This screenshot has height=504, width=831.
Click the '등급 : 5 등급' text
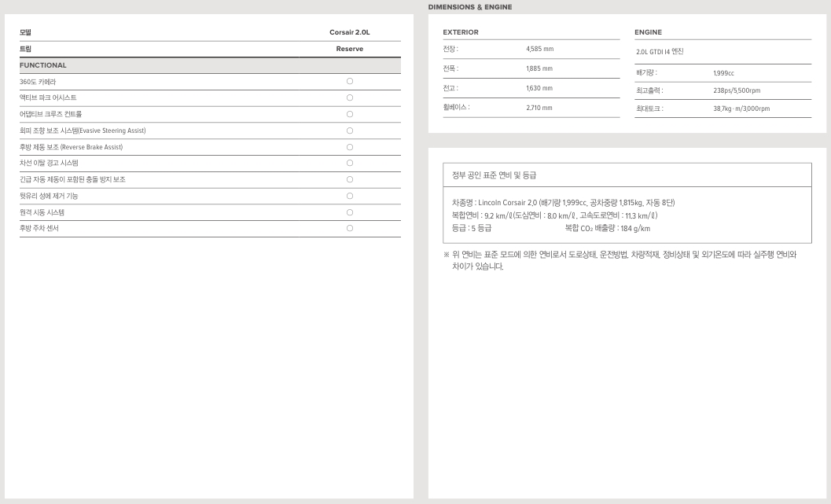[472, 229]
